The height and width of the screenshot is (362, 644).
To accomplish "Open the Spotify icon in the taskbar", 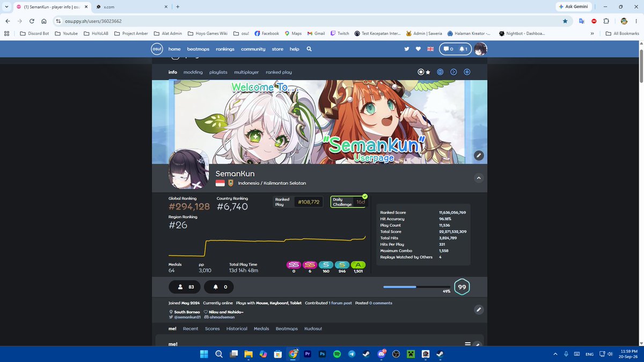I will [337, 354].
